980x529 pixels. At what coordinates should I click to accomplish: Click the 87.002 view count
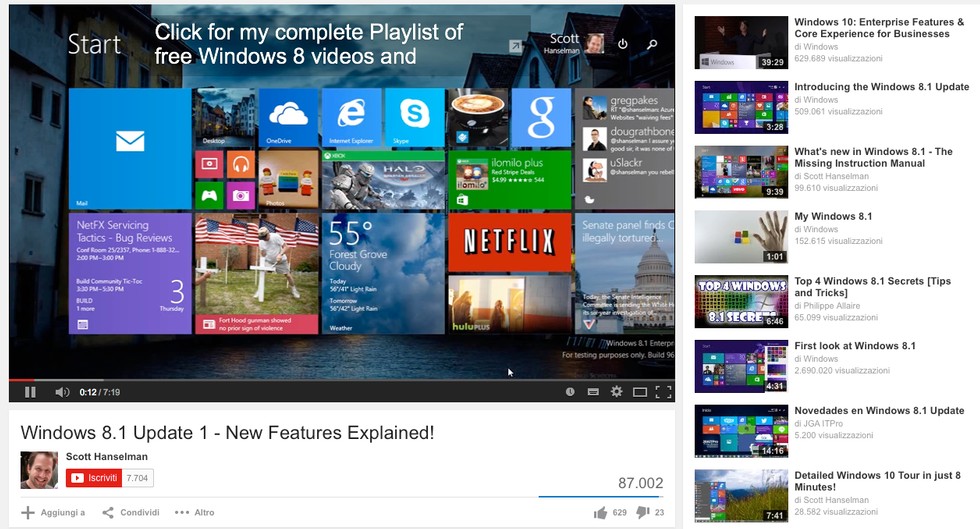641,483
